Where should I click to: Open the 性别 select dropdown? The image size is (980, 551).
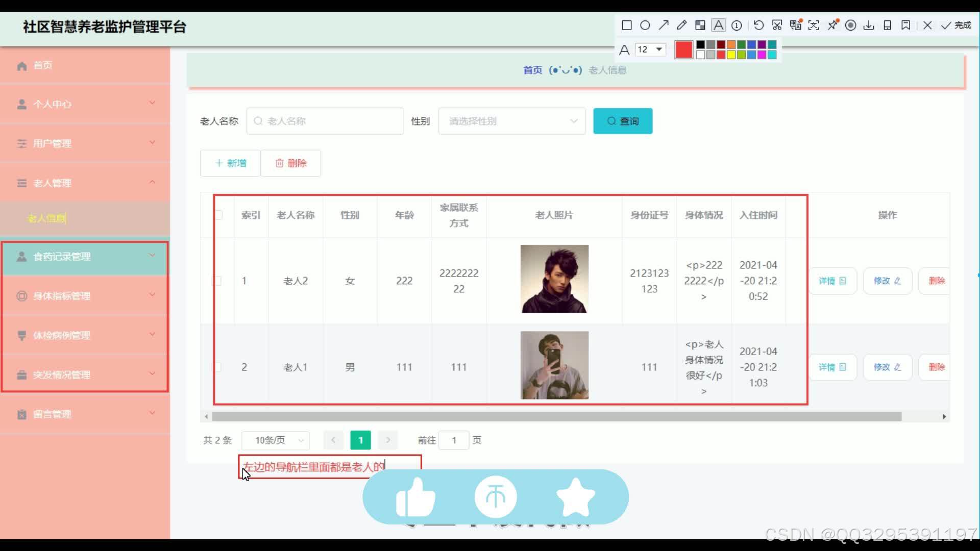click(x=512, y=121)
